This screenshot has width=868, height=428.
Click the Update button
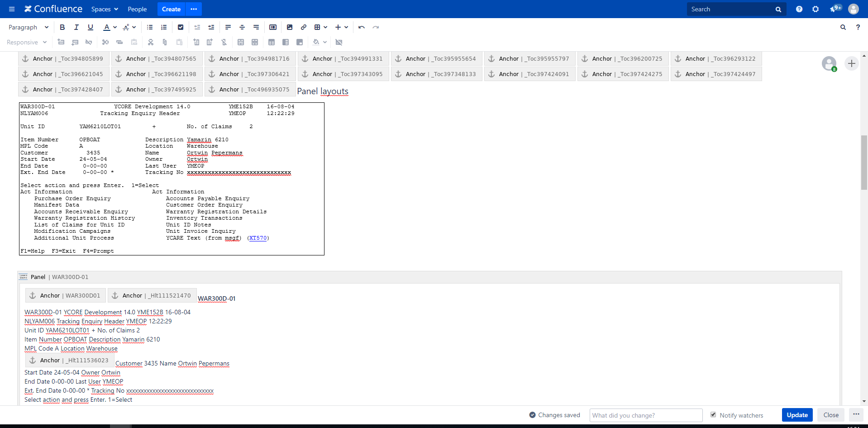(797, 415)
